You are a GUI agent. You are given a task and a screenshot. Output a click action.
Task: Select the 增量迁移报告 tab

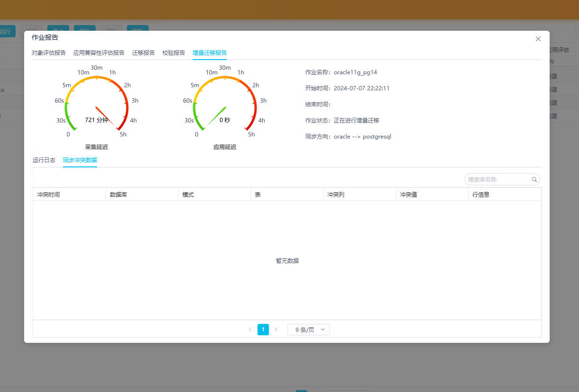[210, 53]
